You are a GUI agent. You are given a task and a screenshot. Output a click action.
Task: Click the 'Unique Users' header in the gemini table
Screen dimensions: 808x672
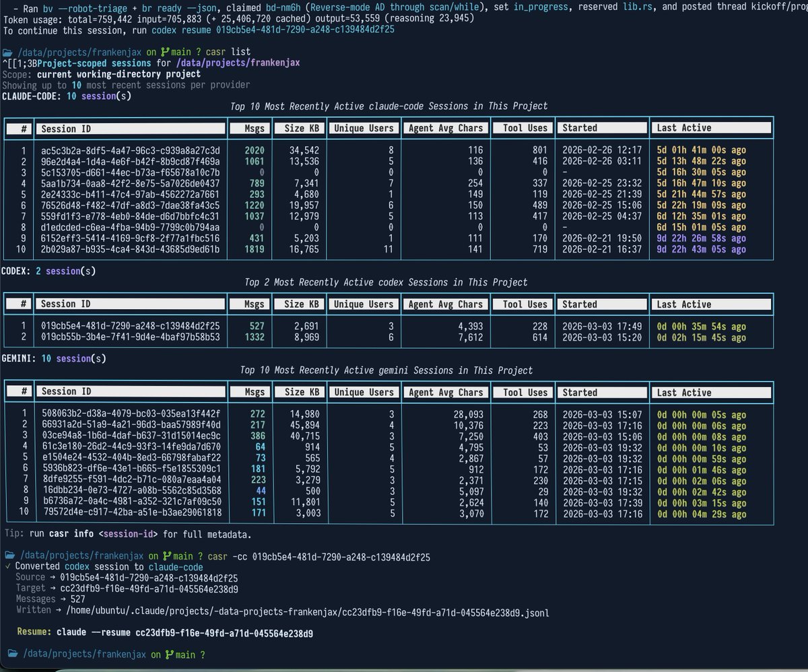(x=364, y=392)
